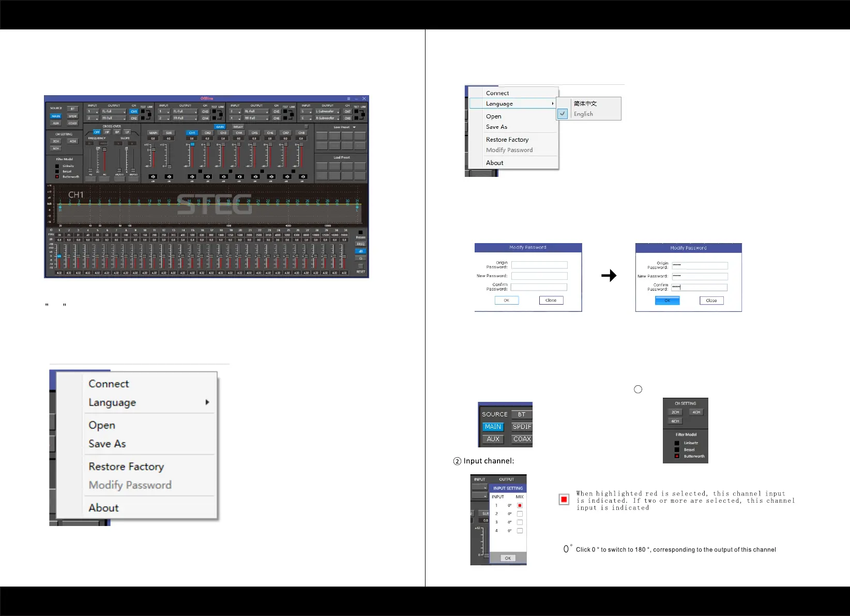Switch to the DELAY tab

pos(238,127)
